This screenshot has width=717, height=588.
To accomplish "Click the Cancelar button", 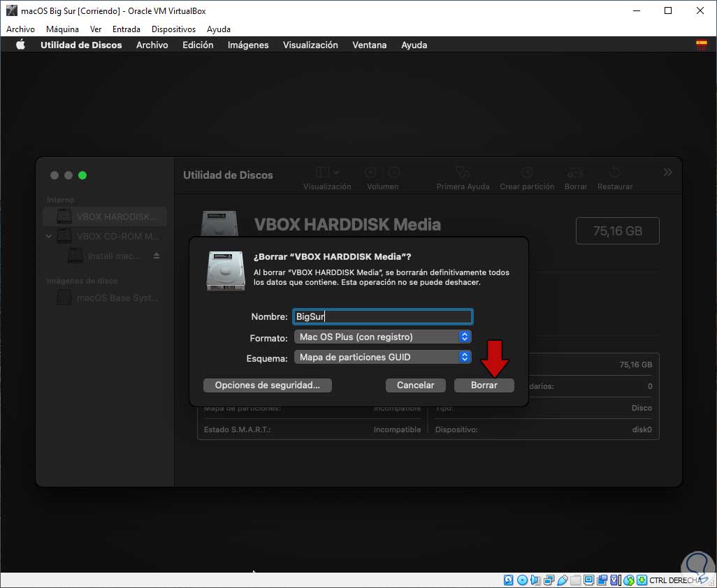I will [415, 385].
